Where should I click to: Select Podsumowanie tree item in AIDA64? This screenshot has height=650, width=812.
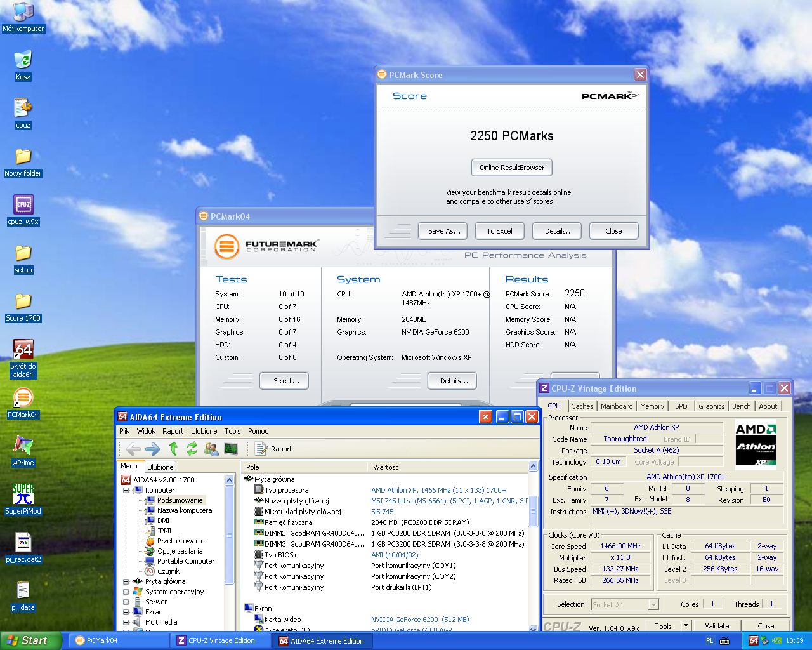click(180, 500)
